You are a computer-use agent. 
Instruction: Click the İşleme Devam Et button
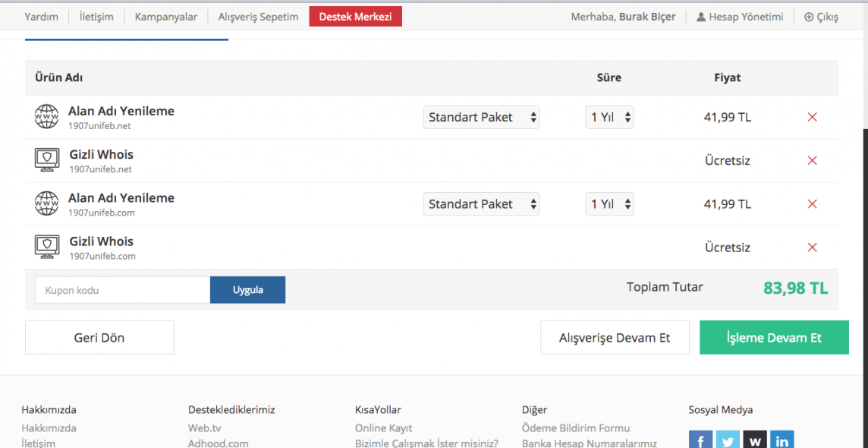(774, 338)
